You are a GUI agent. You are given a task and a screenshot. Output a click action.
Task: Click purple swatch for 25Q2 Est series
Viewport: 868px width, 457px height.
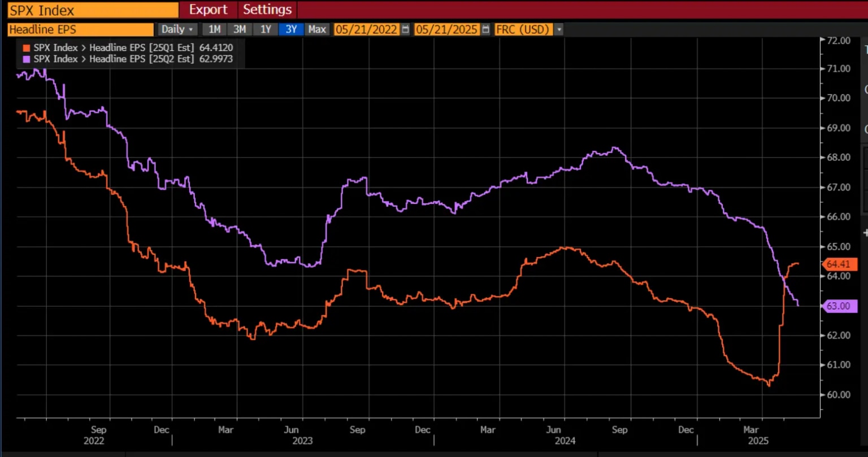tap(26, 59)
